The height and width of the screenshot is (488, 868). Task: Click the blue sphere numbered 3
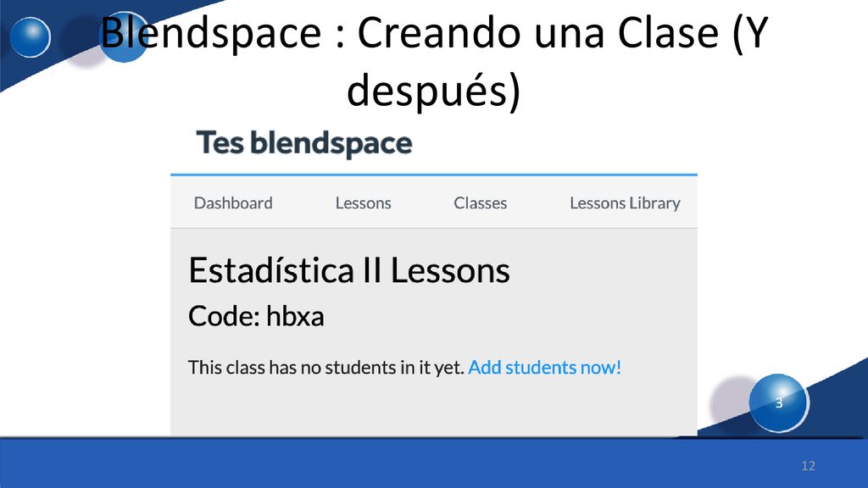(779, 402)
